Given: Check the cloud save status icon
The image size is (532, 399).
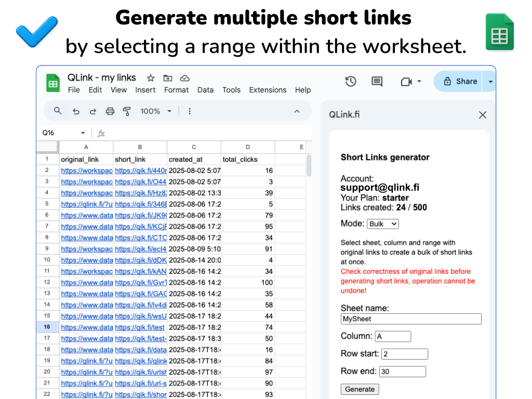Looking at the screenshot, I should pyautogui.click(x=184, y=78).
